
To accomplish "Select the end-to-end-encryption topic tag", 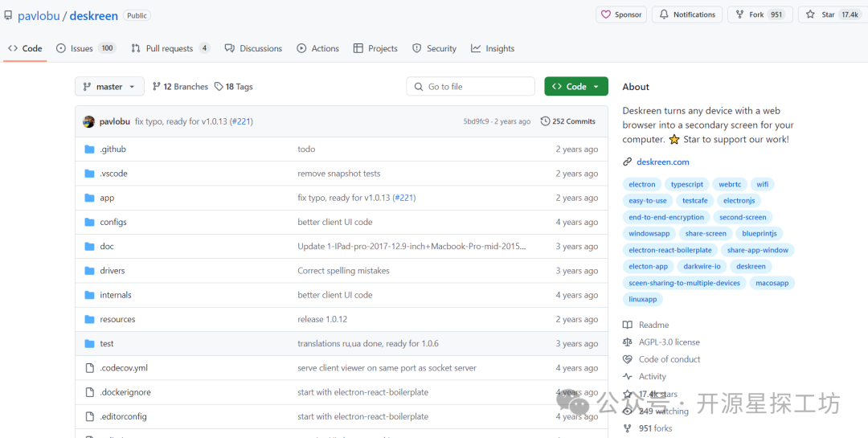I will (x=666, y=218).
